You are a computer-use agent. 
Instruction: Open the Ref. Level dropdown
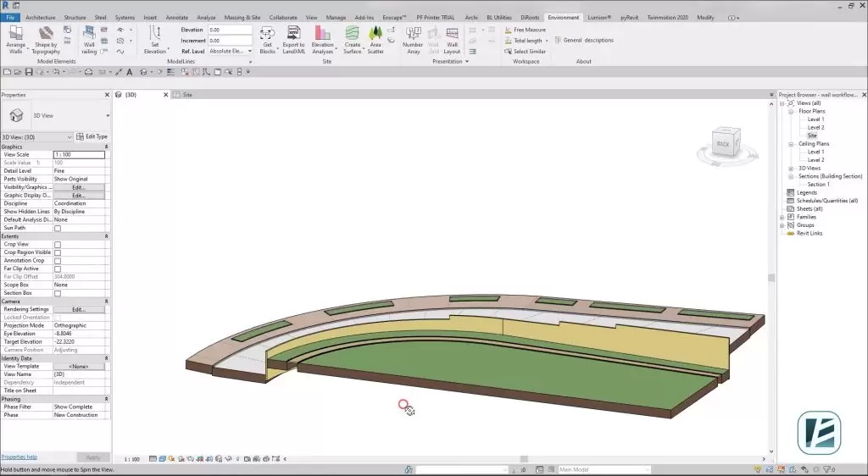point(231,51)
